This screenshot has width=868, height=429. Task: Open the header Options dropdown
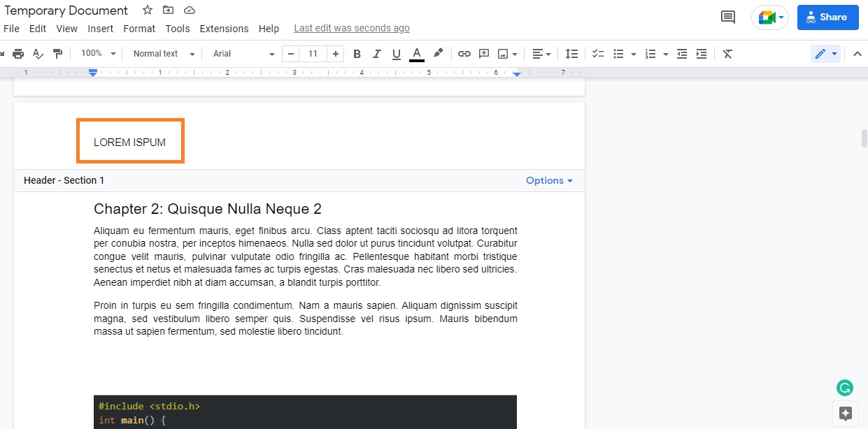[548, 180]
